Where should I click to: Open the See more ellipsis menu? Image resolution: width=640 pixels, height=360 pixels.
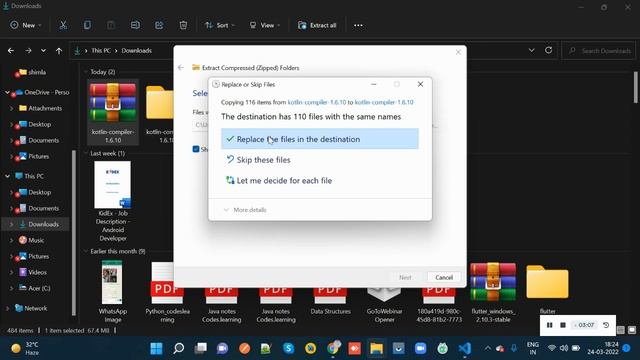[358, 25]
